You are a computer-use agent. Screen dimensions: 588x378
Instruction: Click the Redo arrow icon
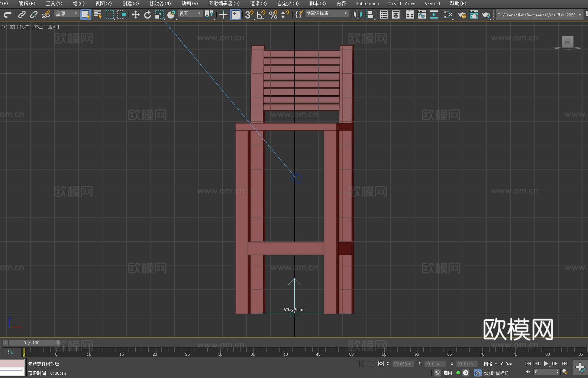7,14
